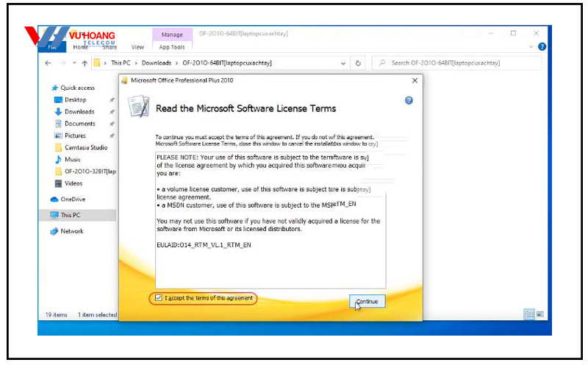The width and height of the screenshot is (588, 368).
Task: Open the installer dialog Help icon
Action: [409, 100]
